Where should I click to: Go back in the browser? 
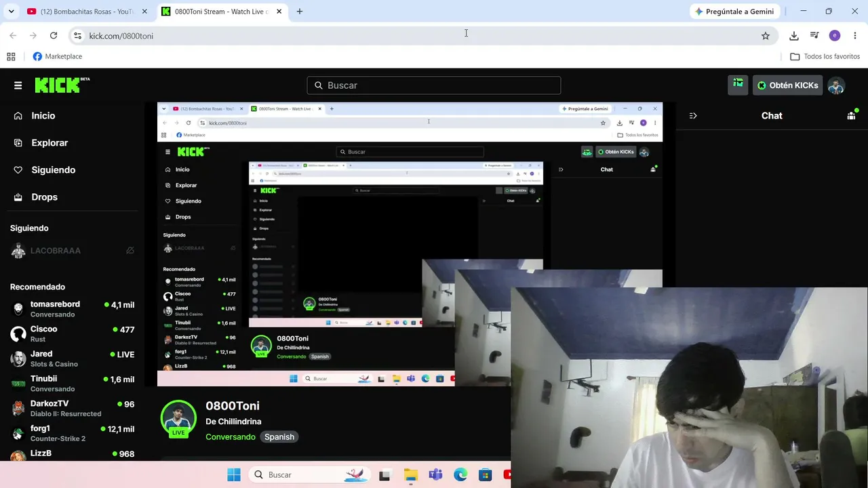tap(13, 36)
